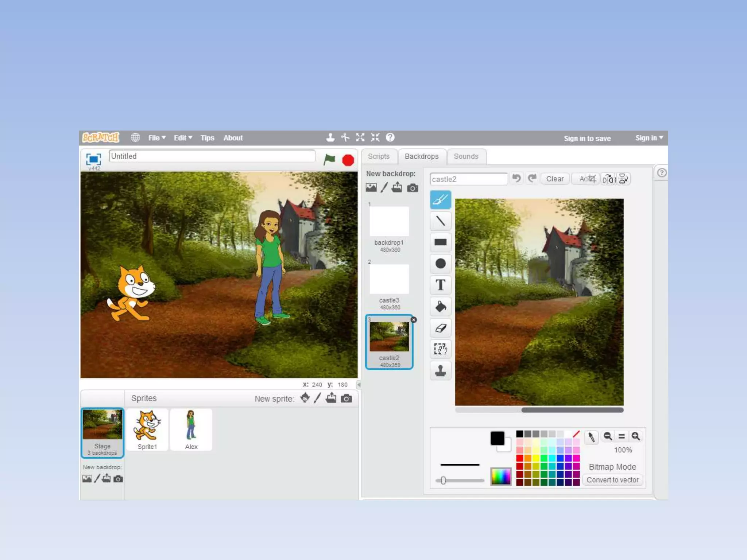Select the Rectangle tool
The image size is (747, 560).
pos(440,242)
